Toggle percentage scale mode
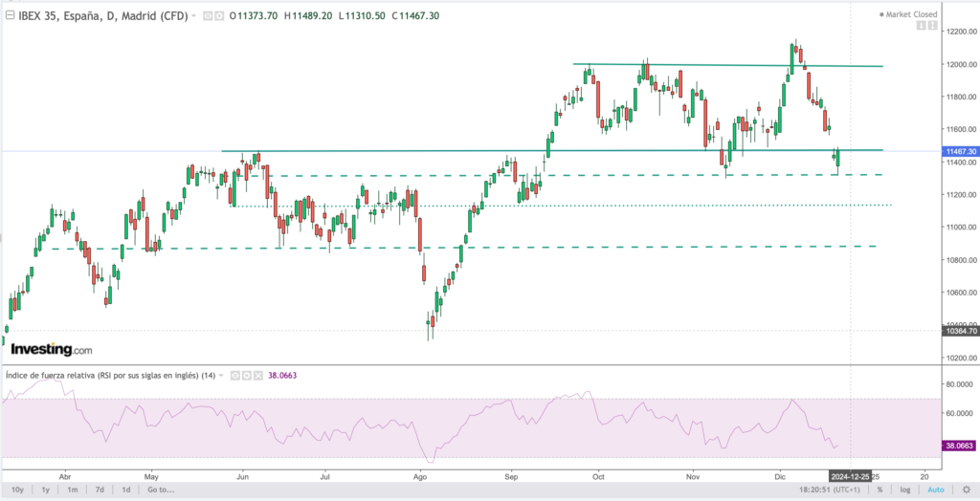980x501 pixels. pos(879,490)
